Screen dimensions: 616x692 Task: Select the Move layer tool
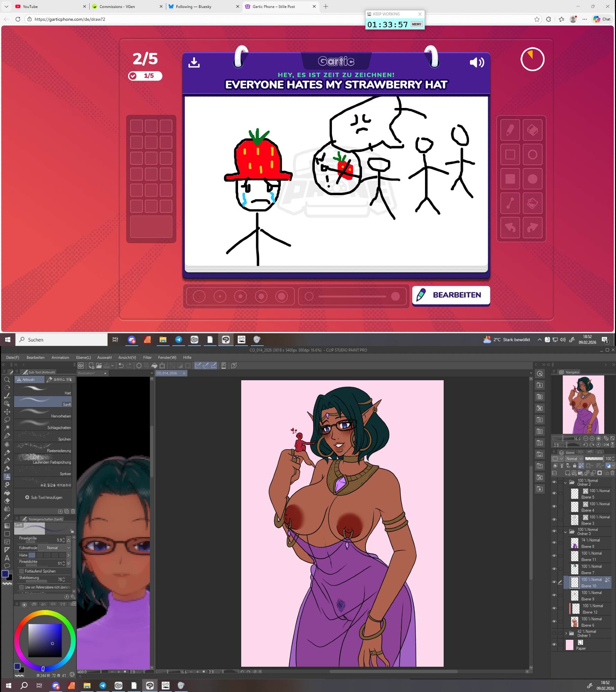pyautogui.click(x=7, y=412)
